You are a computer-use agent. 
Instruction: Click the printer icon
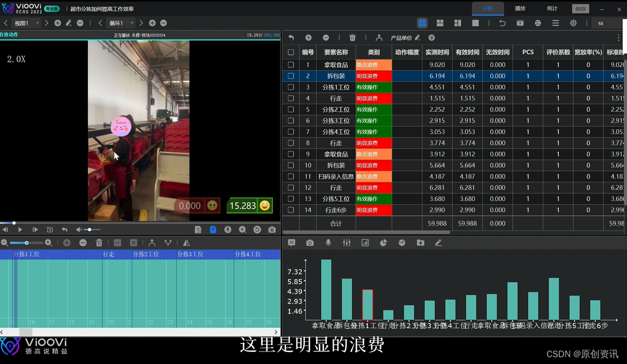(x=538, y=23)
